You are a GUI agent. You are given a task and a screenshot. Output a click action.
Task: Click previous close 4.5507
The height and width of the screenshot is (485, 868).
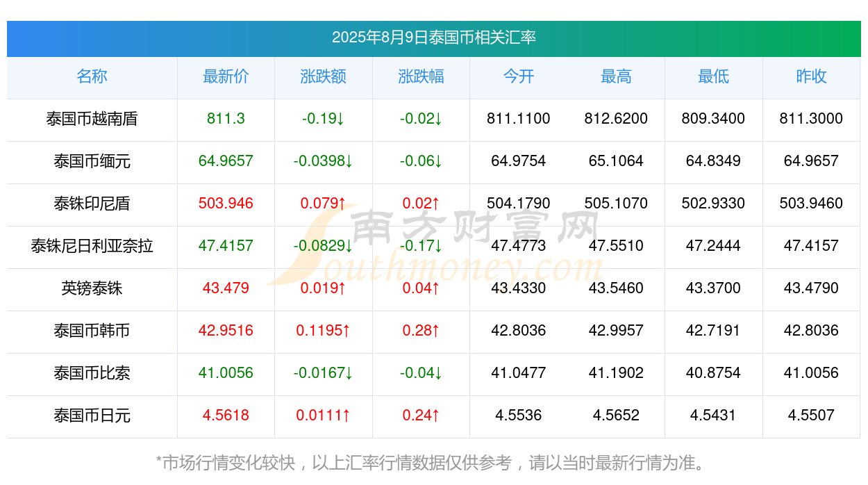[811, 416]
